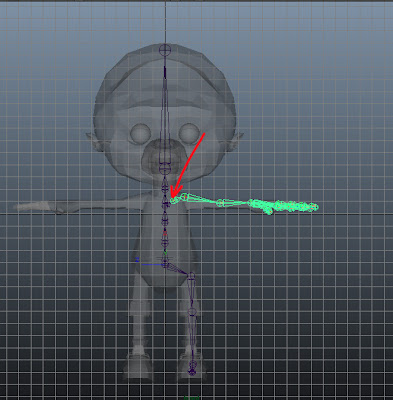The height and width of the screenshot is (400, 393).
Task: Select the knee joint of the leg
Action: (x=192, y=312)
